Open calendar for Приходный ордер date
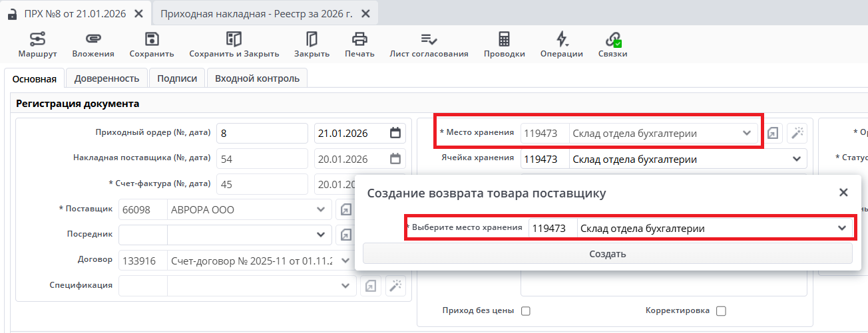Screen dimensions: 868x333 coord(395,133)
